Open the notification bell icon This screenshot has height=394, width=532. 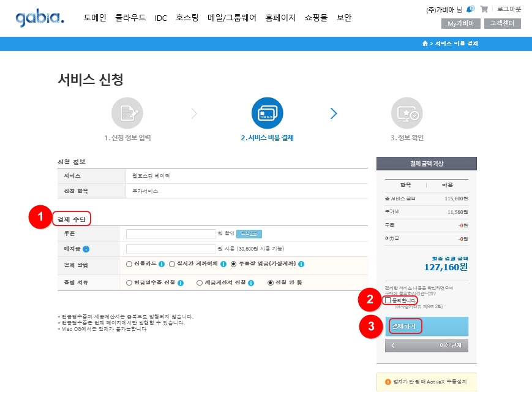[470, 9]
